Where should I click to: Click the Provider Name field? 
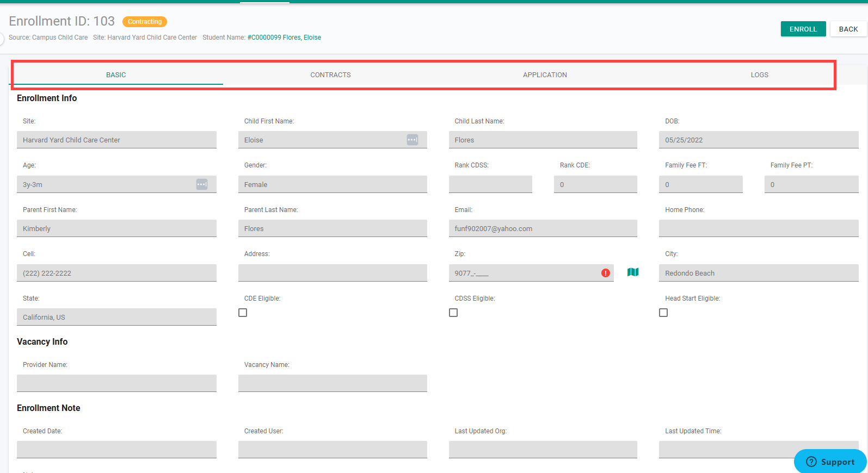pyautogui.click(x=116, y=383)
